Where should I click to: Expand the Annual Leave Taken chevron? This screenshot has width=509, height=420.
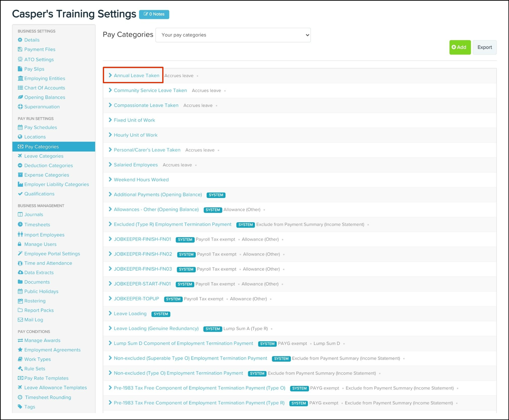pyautogui.click(x=110, y=75)
